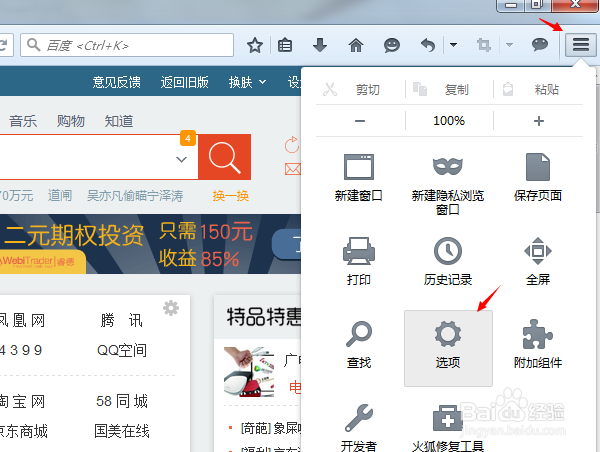Image resolution: width=600 pixels, height=452 pixels.
Task: Expand the dropdown arrow beside undo icon
Action: click(453, 45)
